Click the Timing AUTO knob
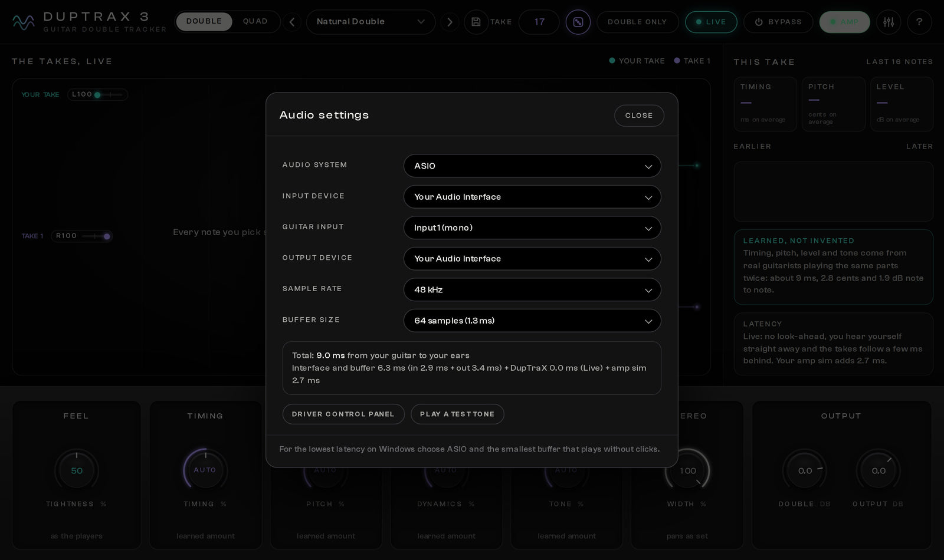 click(x=205, y=470)
